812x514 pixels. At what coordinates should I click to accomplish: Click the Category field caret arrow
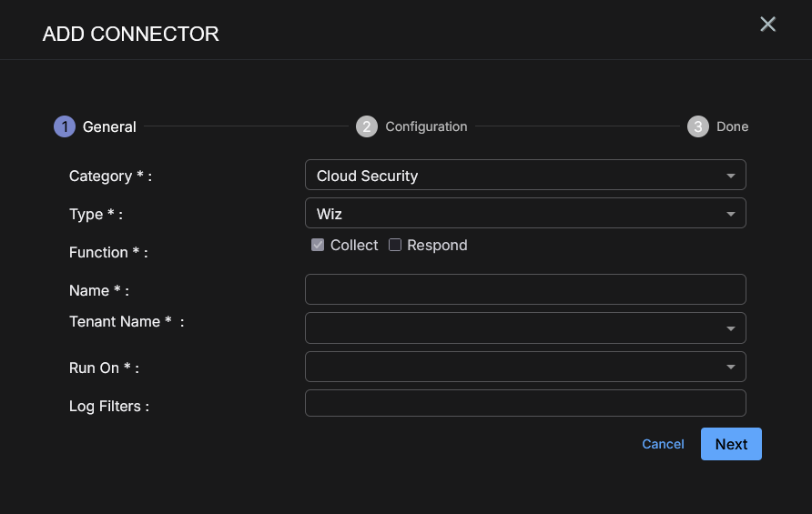(730, 176)
